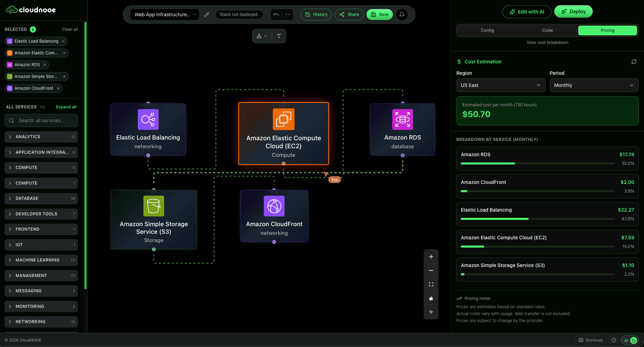Click the redo arrow

(x=288, y=15)
